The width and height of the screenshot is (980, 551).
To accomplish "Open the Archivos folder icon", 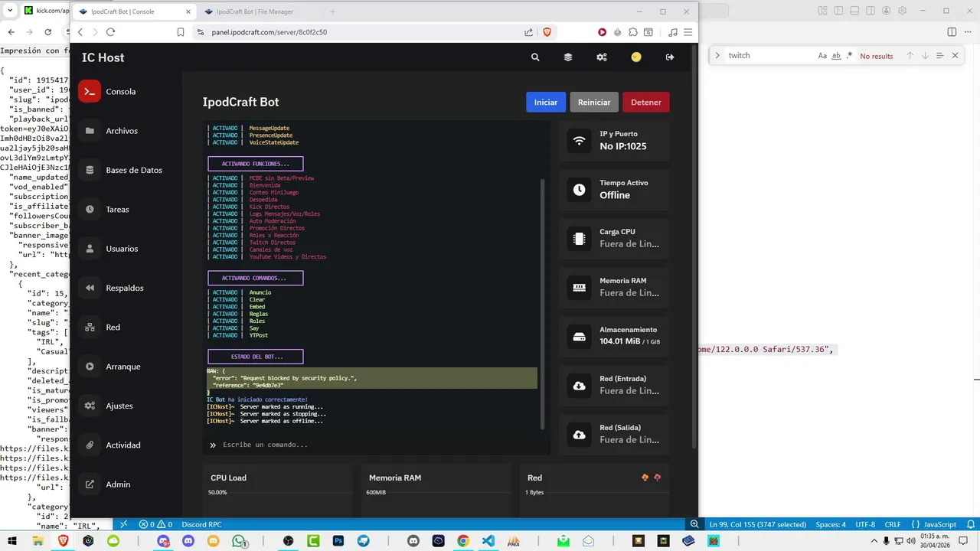I will pyautogui.click(x=90, y=131).
